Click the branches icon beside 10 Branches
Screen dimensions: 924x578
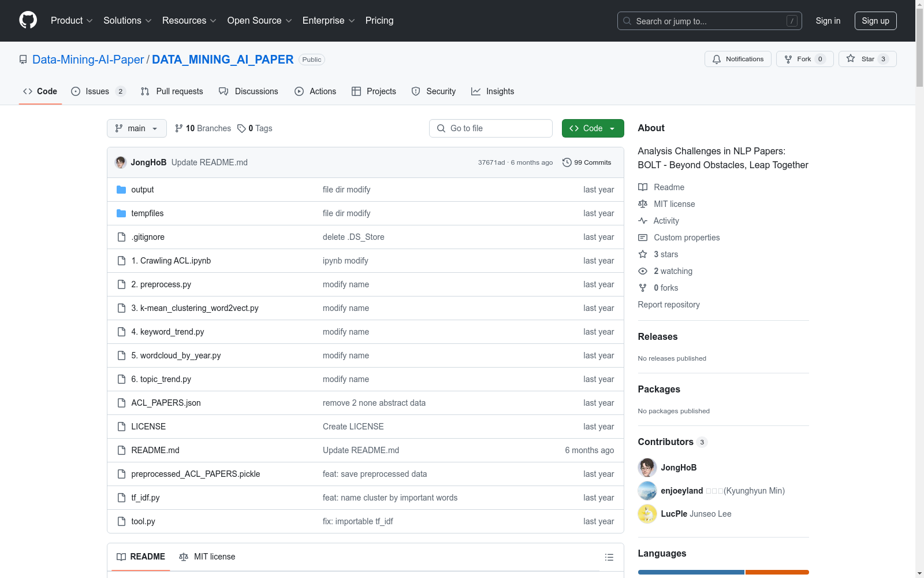[x=179, y=128]
